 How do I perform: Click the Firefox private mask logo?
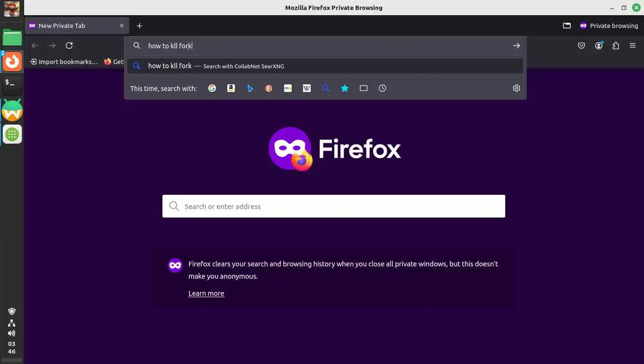[290, 148]
